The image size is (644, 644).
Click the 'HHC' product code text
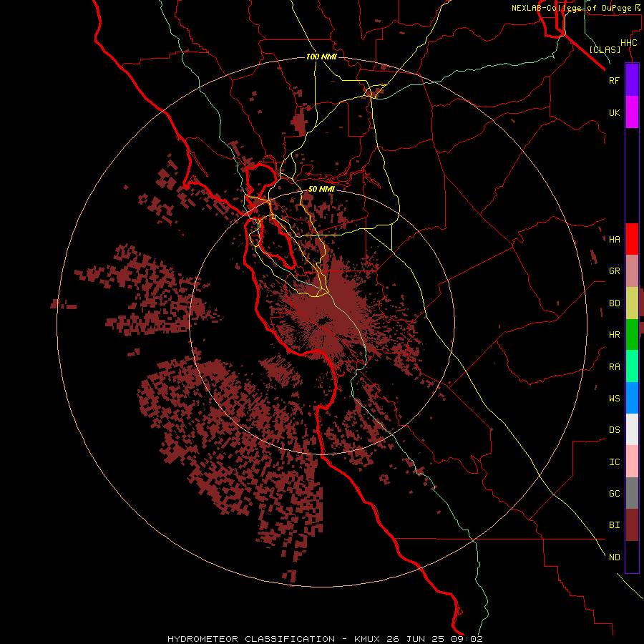pyautogui.click(x=628, y=42)
